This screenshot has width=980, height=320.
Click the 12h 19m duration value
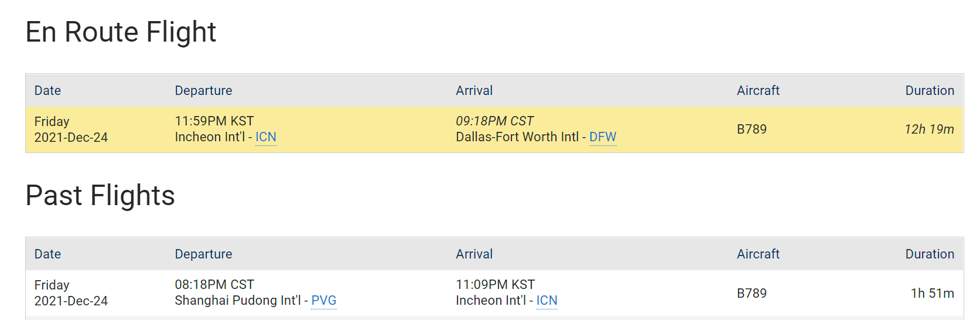(x=929, y=130)
